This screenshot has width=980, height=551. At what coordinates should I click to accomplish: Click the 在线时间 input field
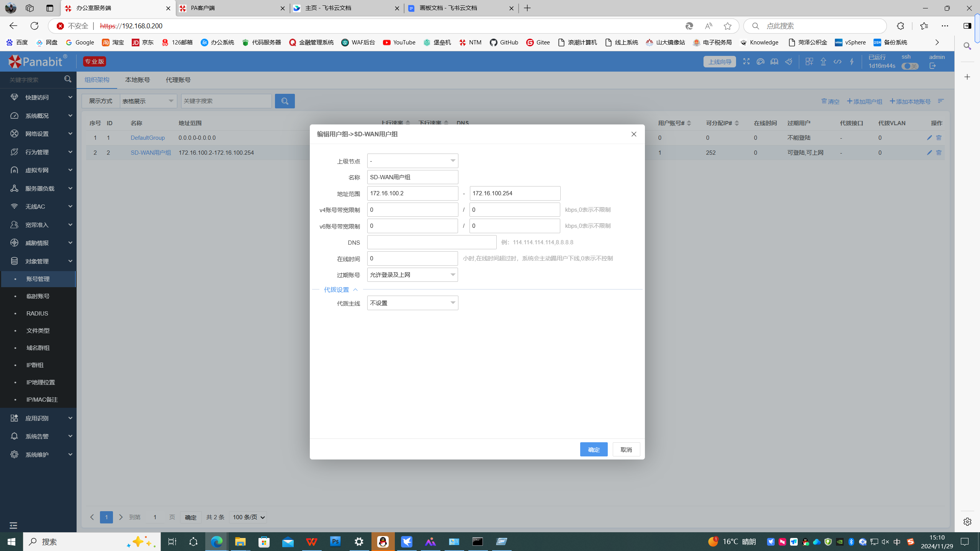tap(412, 258)
